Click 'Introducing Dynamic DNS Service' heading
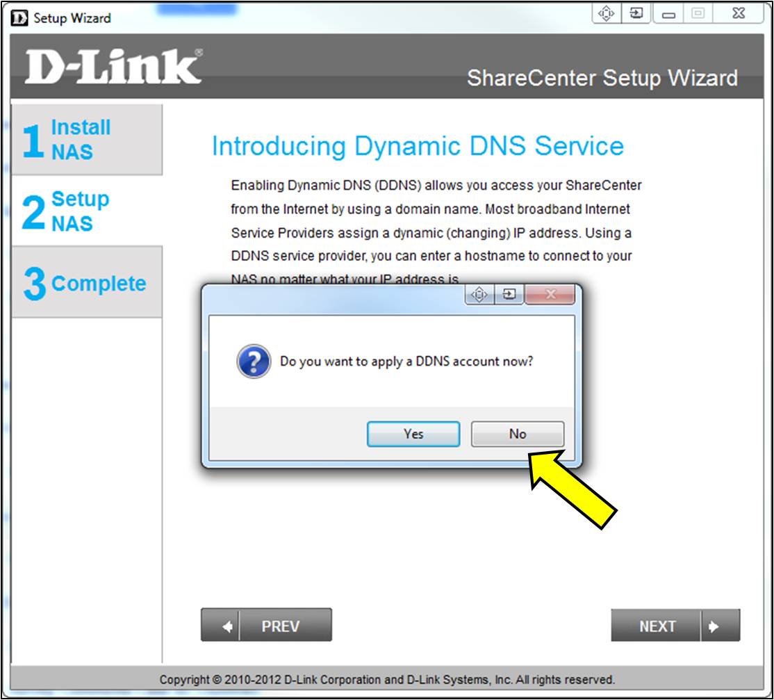 tap(418, 146)
